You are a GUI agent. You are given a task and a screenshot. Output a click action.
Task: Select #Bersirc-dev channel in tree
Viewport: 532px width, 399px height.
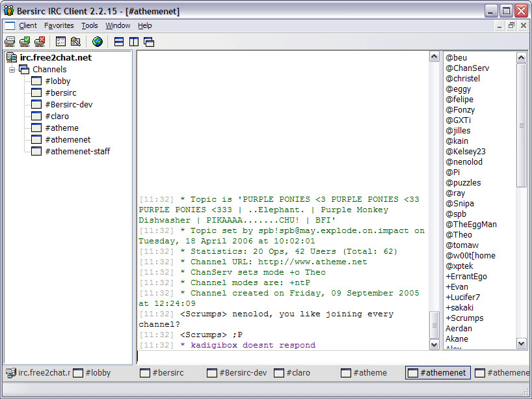pyautogui.click(x=69, y=105)
